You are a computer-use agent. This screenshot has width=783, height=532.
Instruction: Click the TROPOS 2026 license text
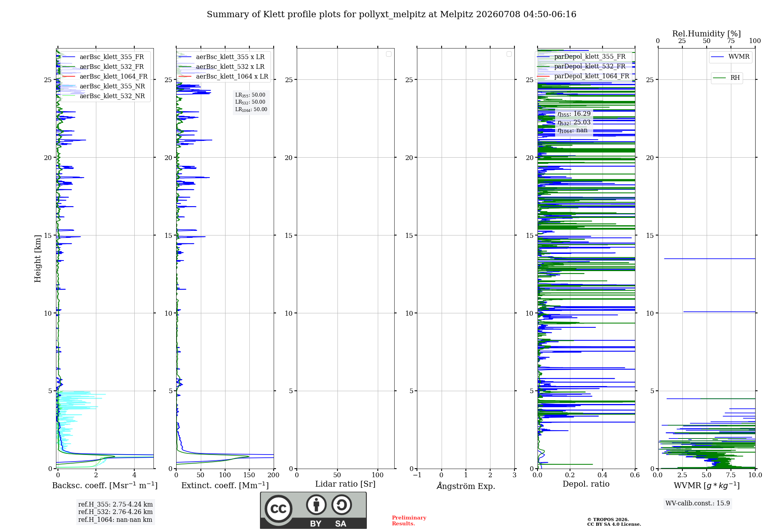tap(614, 522)
